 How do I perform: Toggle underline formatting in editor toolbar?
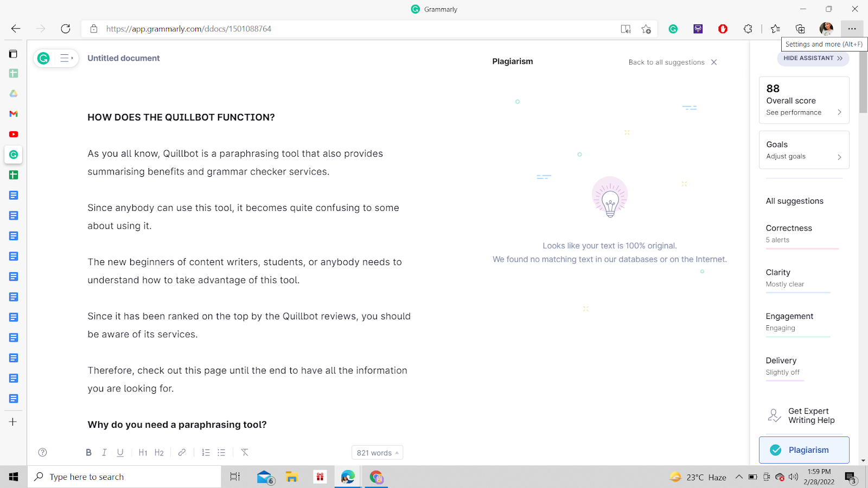click(120, 453)
